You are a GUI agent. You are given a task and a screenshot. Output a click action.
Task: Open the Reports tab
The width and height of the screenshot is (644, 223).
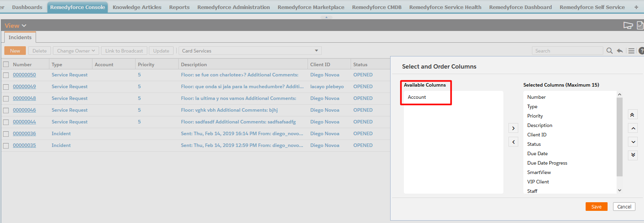tap(179, 7)
